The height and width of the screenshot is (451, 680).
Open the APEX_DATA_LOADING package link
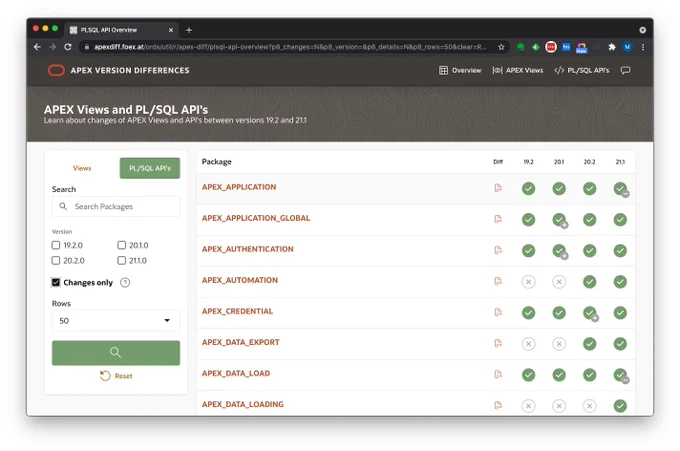(242, 404)
